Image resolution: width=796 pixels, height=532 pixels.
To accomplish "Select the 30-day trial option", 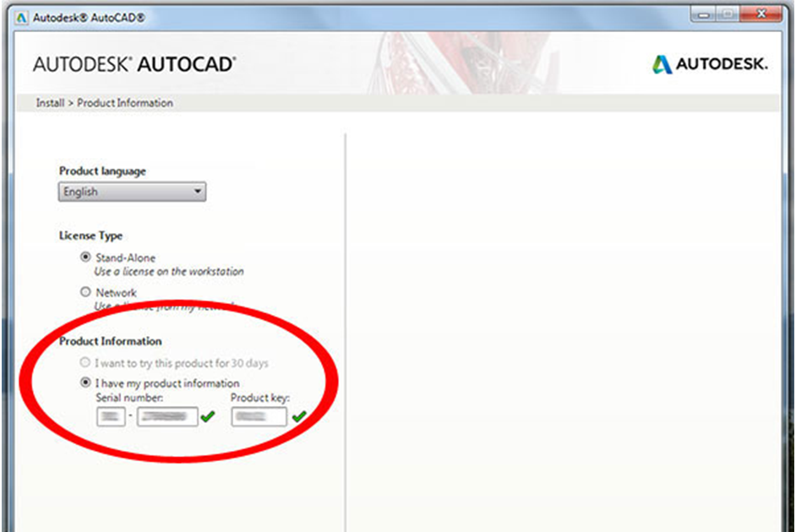I will point(85,362).
